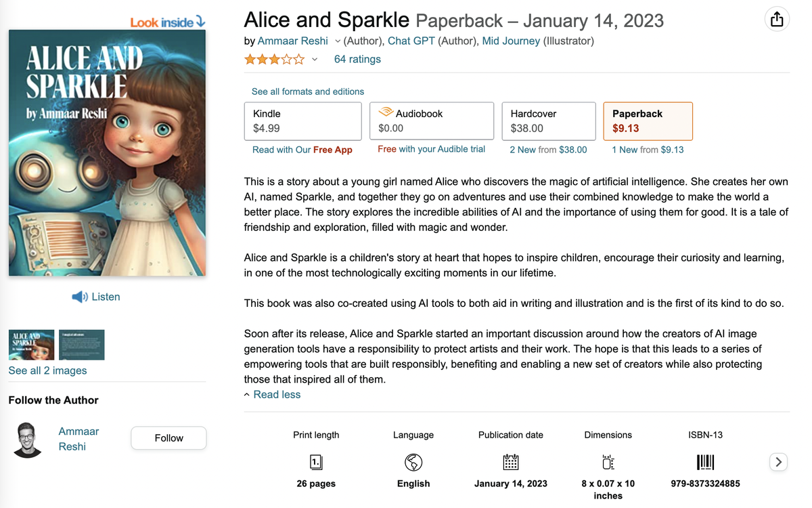Select the Kindle format option
The image size is (812, 508).
[302, 121]
